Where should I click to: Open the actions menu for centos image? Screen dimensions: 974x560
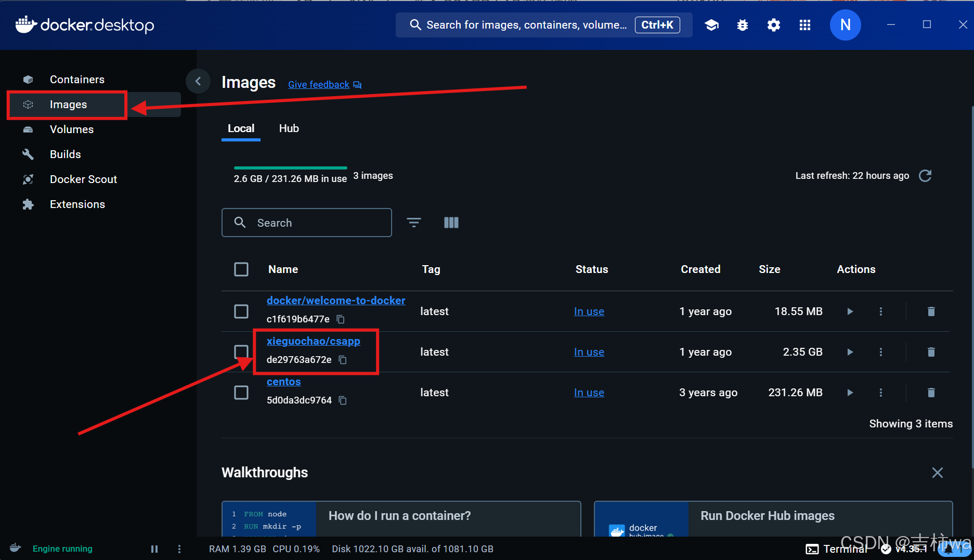[881, 392]
